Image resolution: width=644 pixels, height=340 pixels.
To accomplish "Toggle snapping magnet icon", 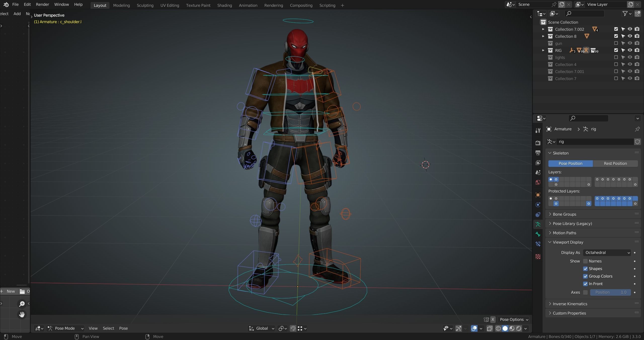I will [x=293, y=328].
